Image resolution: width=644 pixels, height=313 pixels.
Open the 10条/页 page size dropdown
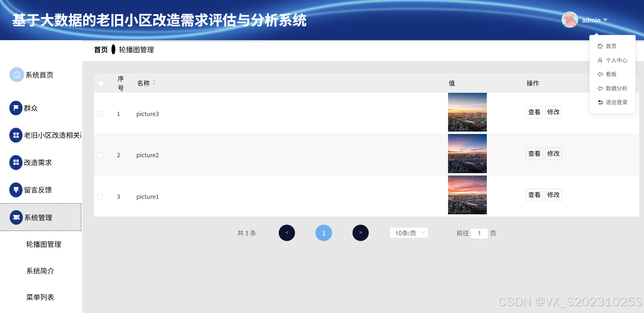(409, 233)
